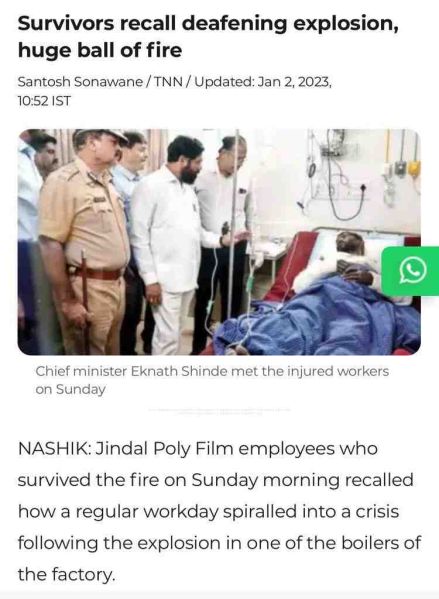The width and height of the screenshot is (439, 599).
Task: Select the 'Jindal Poly Film' text in paragraph
Action: tap(164, 449)
